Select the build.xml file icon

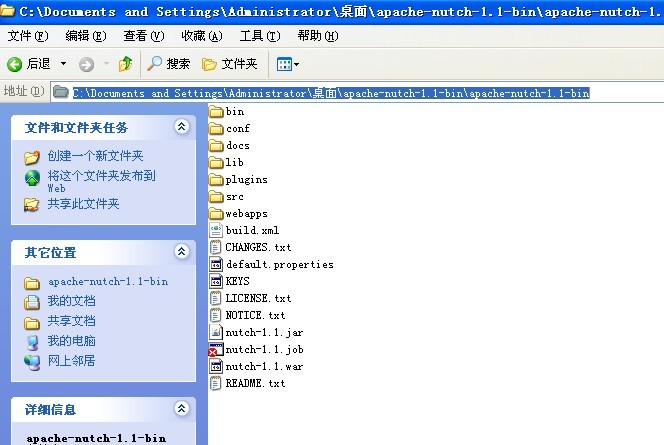(216, 230)
